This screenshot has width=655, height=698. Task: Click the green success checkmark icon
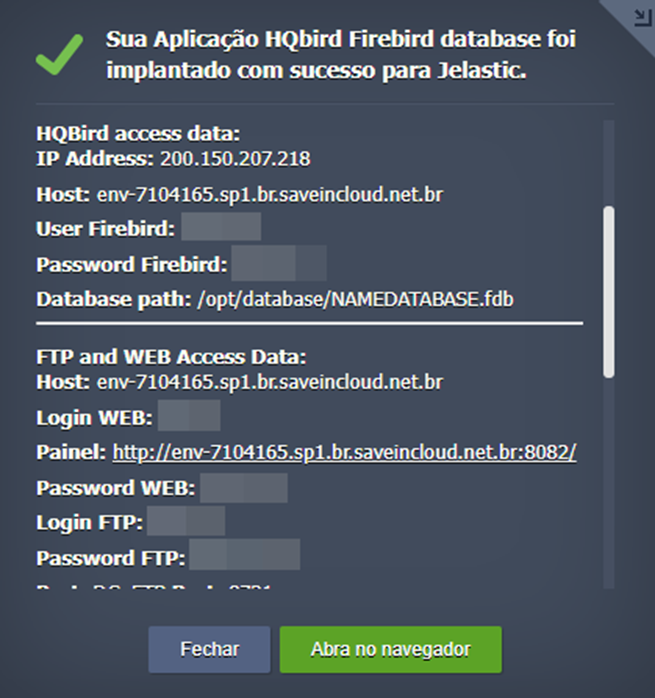tap(60, 56)
